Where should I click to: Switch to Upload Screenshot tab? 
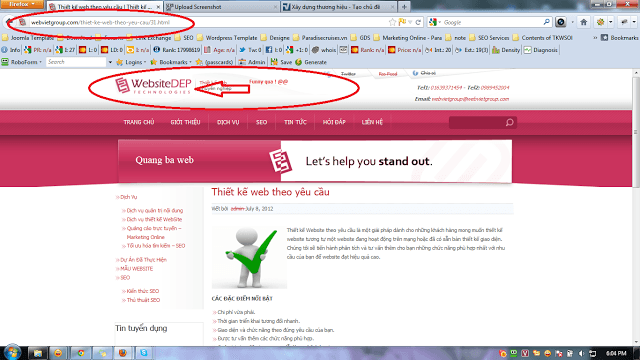coord(221,7)
